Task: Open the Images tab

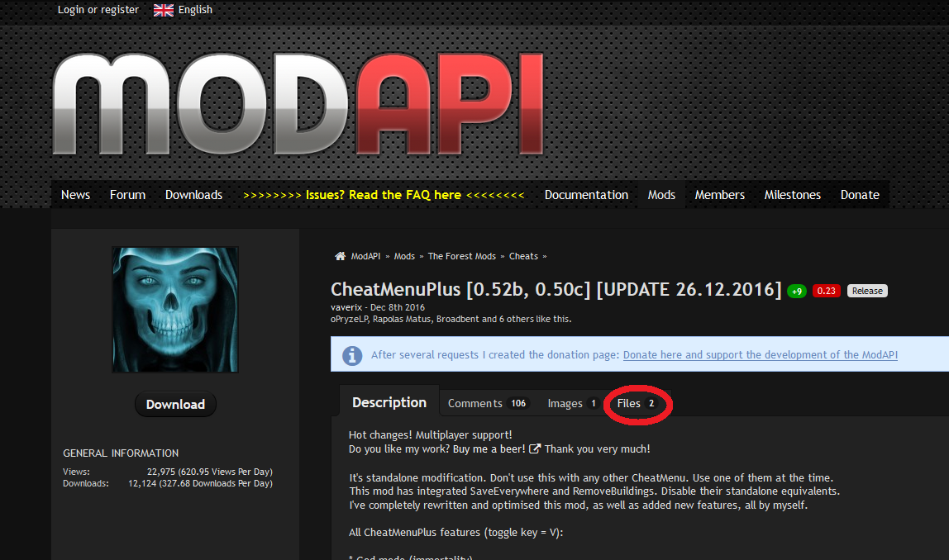Action: tap(573, 403)
